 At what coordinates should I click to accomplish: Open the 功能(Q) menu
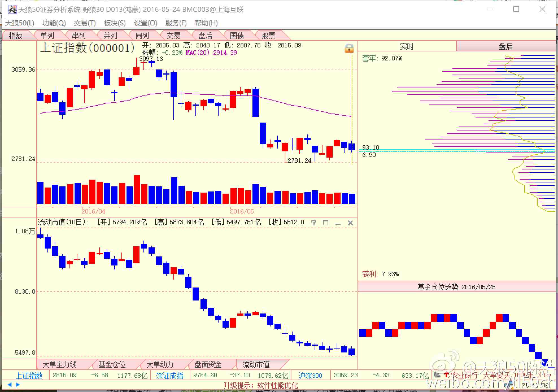[x=54, y=23]
